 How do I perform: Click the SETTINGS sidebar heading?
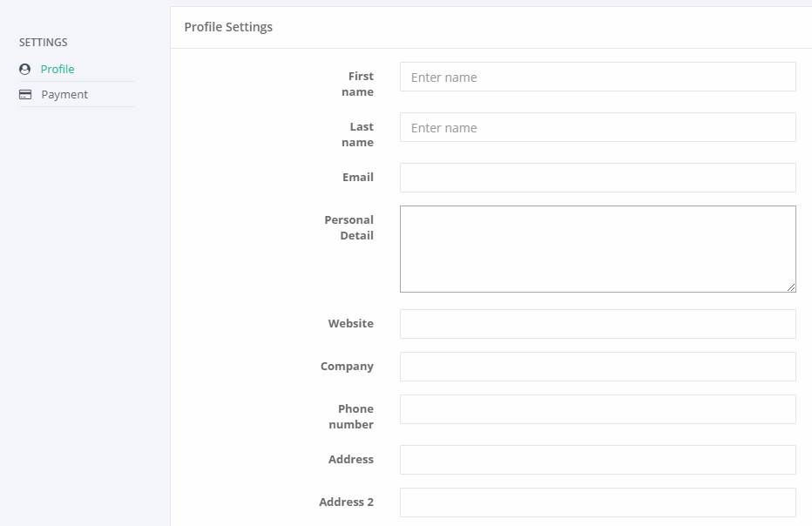pos(44,43)
